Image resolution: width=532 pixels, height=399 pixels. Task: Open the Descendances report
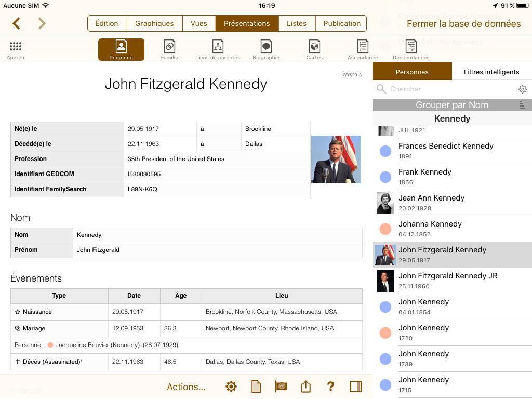coord(411,49)
